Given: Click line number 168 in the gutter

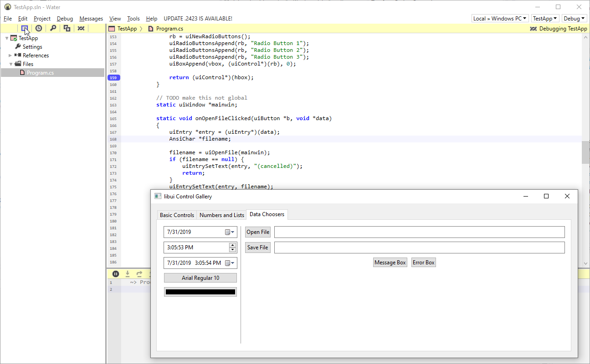Looking at the screenshot, I should click(113, 139).
